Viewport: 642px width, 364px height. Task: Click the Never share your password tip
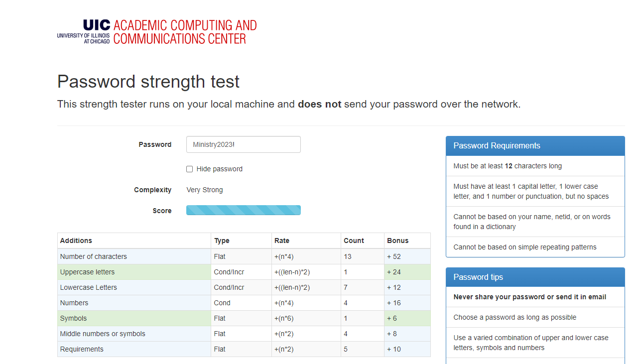coord(530,297)
